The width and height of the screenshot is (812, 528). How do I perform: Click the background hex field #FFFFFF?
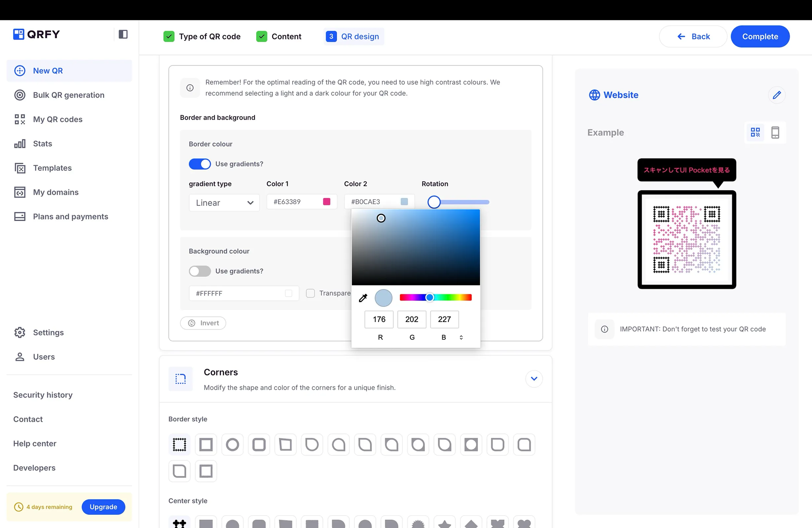244,293
